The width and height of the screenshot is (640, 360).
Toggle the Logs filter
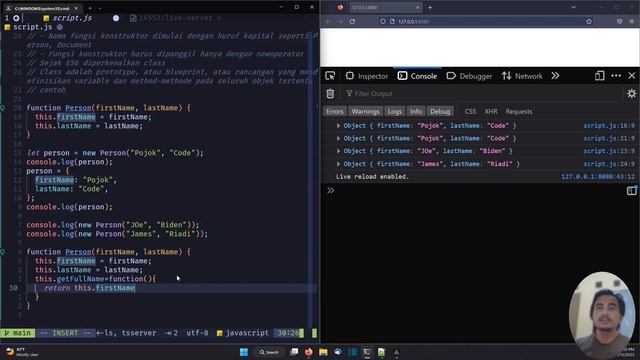tap(395, 111)
